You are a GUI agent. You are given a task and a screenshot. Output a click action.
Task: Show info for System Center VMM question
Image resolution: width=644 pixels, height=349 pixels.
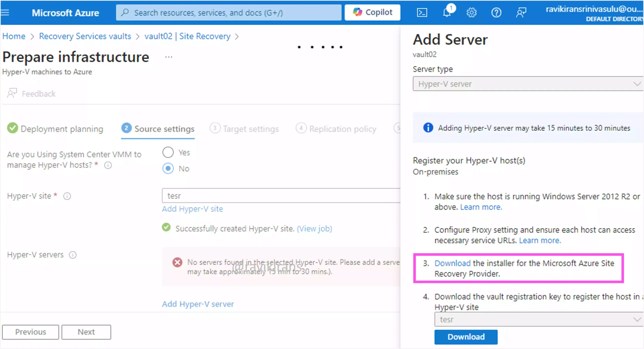click(x=108, y=165)
